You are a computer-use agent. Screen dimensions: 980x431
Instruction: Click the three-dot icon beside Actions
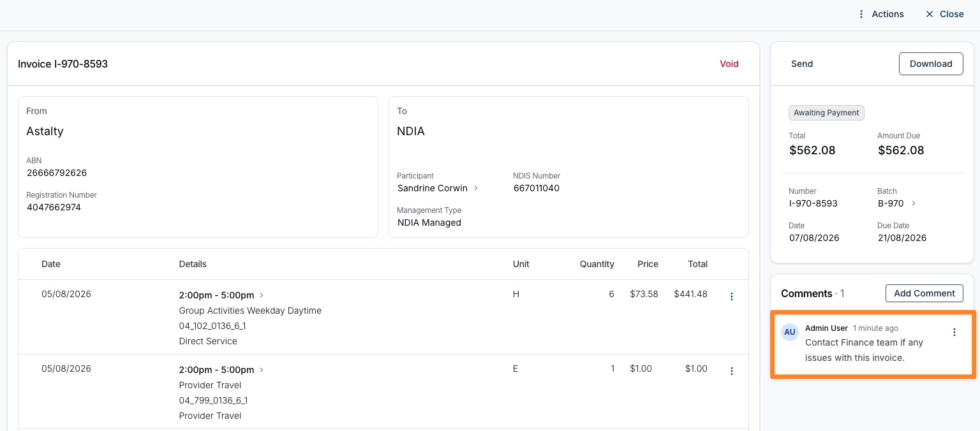point(861,14)
